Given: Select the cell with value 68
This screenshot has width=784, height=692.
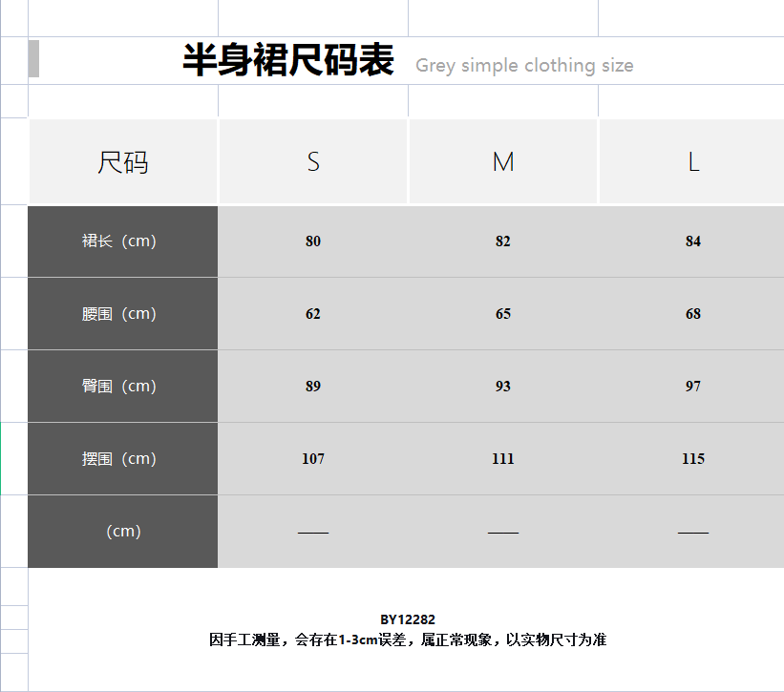Looking at the screenshot, I should (x=692, y=314).
